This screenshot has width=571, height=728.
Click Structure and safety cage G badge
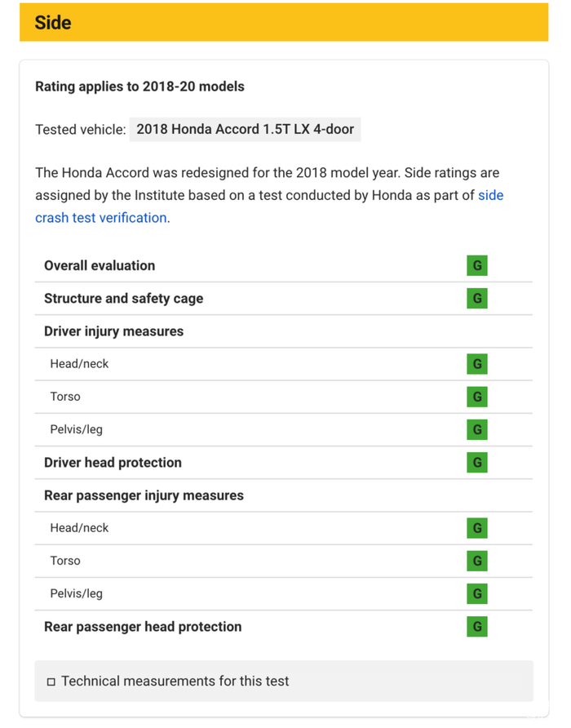pos(477,299)
